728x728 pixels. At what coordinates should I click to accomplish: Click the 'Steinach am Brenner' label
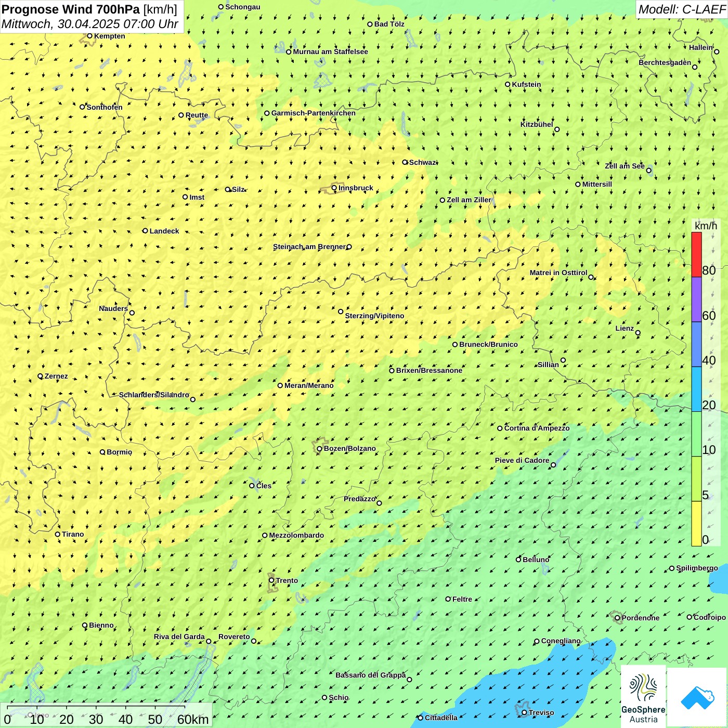coord(309,246)
